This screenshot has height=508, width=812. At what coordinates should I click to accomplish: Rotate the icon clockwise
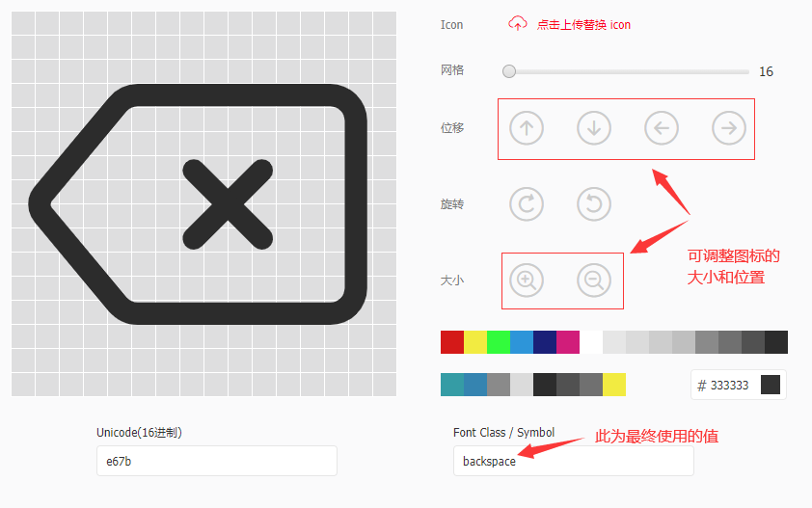point(527,204)
